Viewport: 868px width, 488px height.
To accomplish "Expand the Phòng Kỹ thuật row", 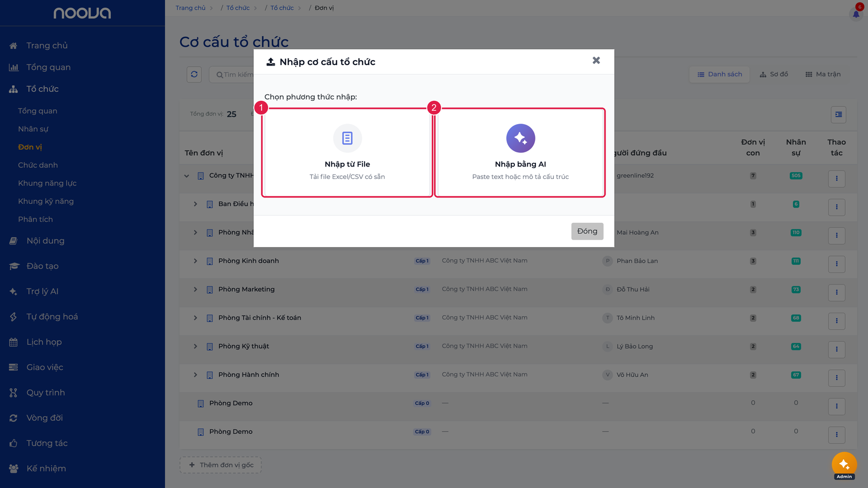I will point(195,346).
